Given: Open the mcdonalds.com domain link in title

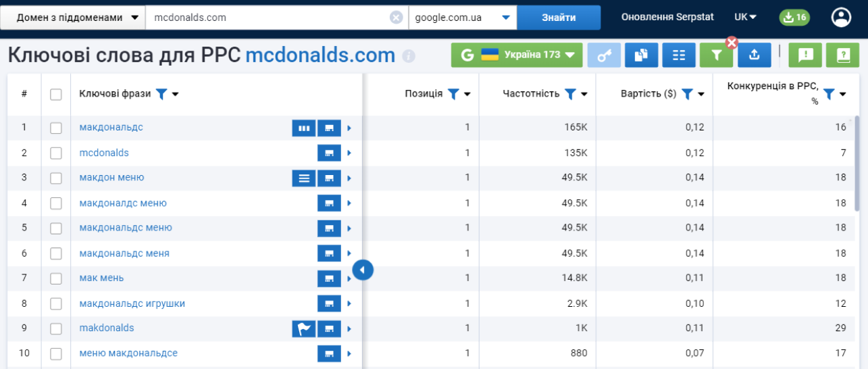Looking at the screenshot, I should coord(320,55).
